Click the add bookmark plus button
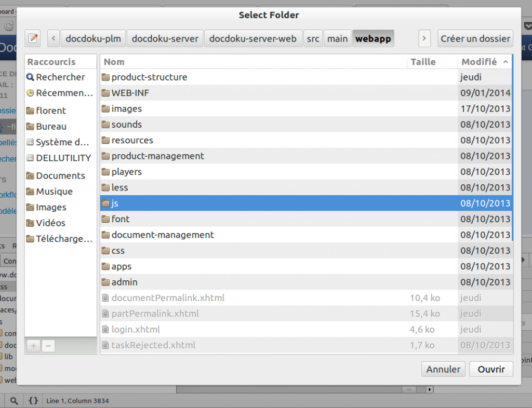 pyautogui.click(x=33, y=346)
